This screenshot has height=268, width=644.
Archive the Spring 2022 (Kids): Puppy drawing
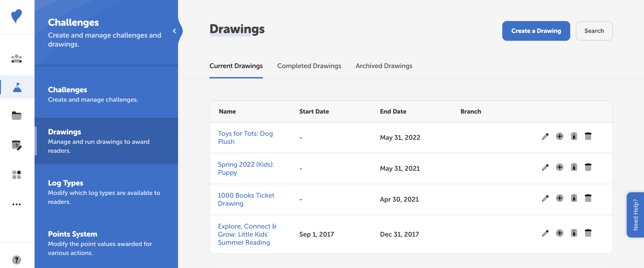point(574,168)
